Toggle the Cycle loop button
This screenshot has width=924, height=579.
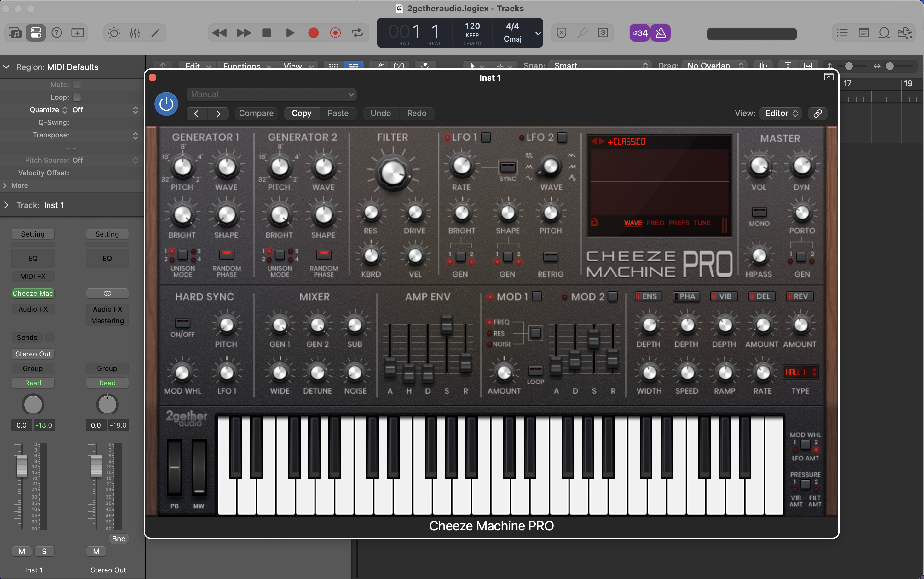click(357, 33)
